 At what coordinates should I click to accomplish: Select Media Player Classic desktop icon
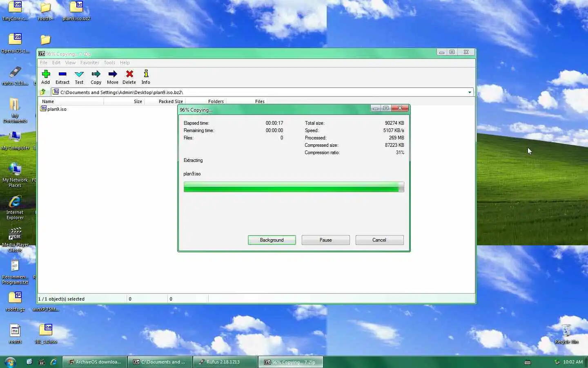click(x=15, y=240)
